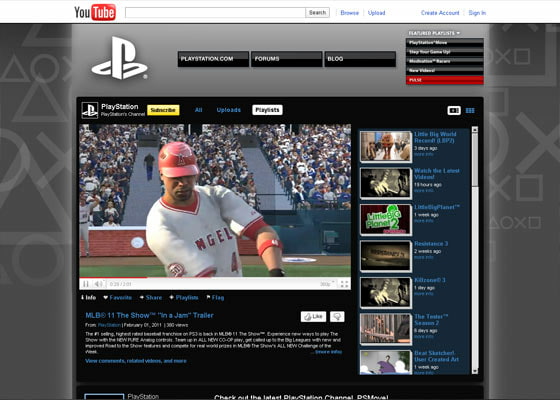The image size is (560, 400).
Task: Click Little Big World Record title link
Action: pyautogui.click(x=435, y=138)
